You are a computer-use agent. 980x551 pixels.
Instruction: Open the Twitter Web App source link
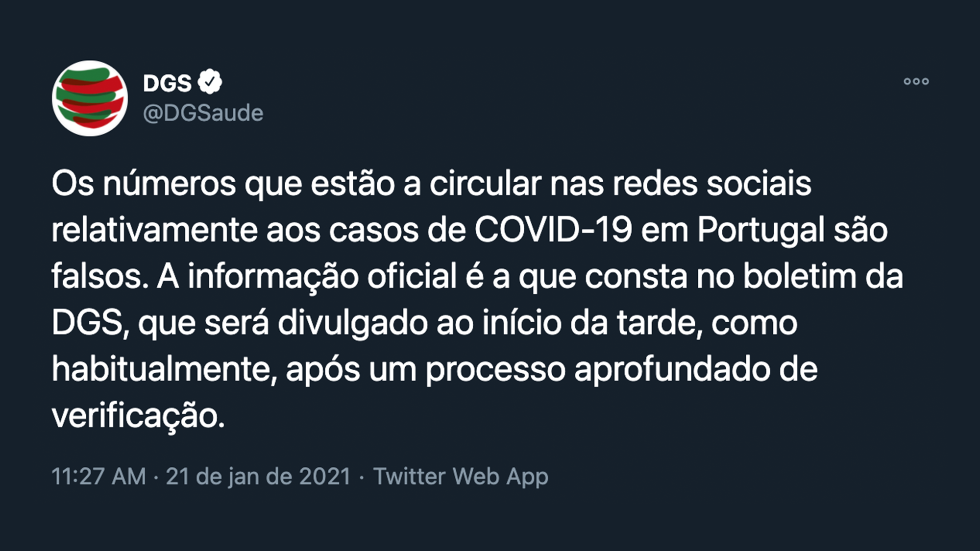click(461, 476)
